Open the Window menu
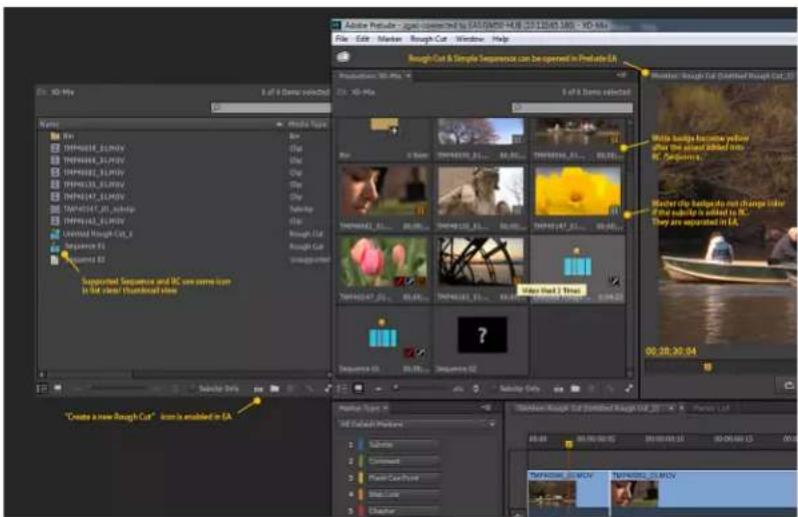The width and height of the screenshot is (798, 517). coord(469,39)
